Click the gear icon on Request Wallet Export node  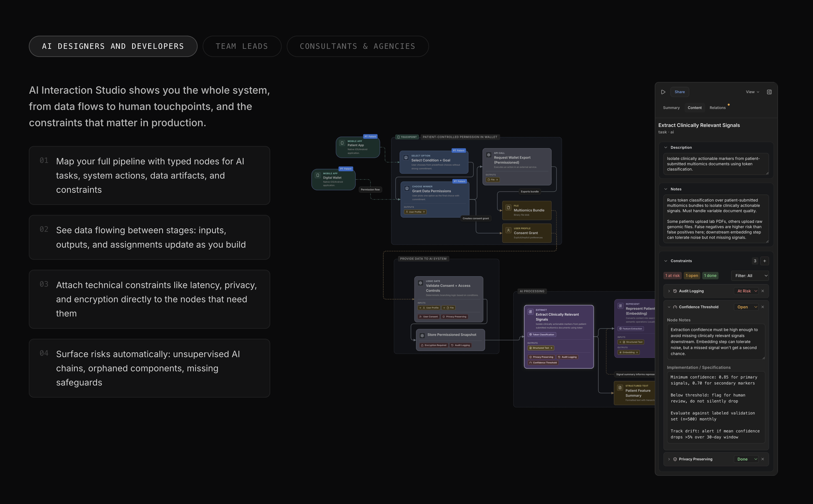coord(489,155)
